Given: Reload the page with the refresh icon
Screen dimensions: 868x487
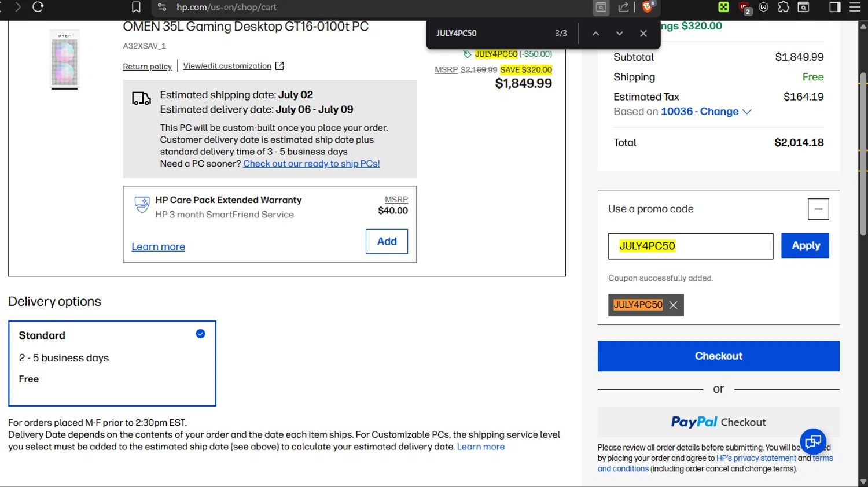Looking at the screenshot, I should pyautogui.click(x=38, y=7).
